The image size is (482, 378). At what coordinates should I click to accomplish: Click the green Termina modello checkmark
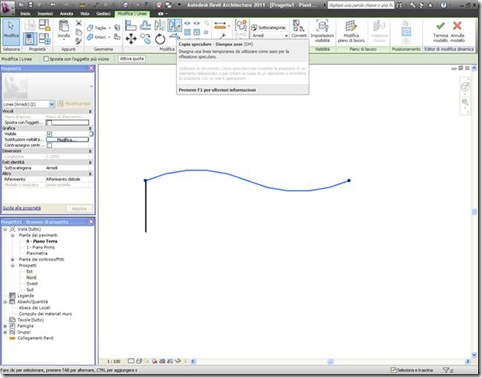(x=440, y=31)
